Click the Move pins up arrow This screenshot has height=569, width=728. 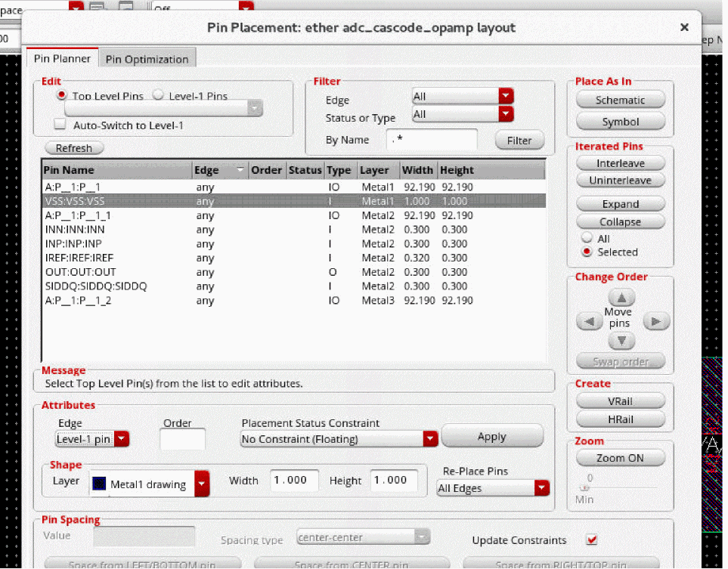click(621, 298)
